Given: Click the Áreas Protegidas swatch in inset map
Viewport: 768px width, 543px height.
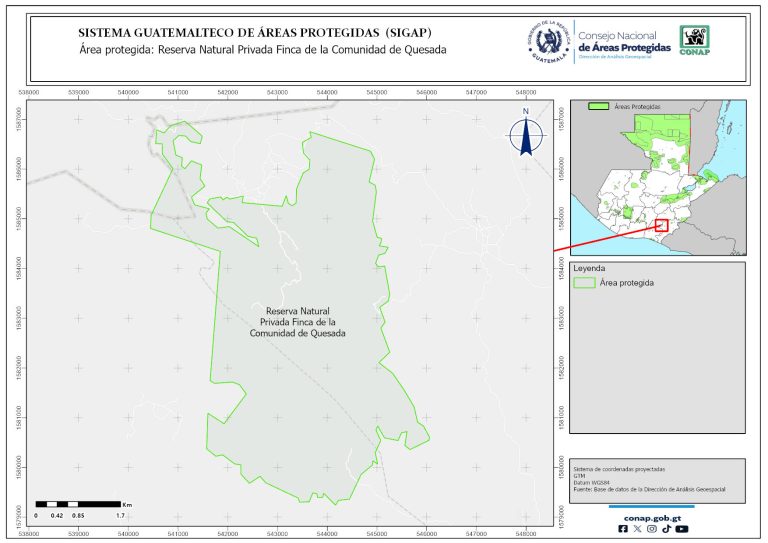Looking at the screenshot, I should (x=599, y=105).
